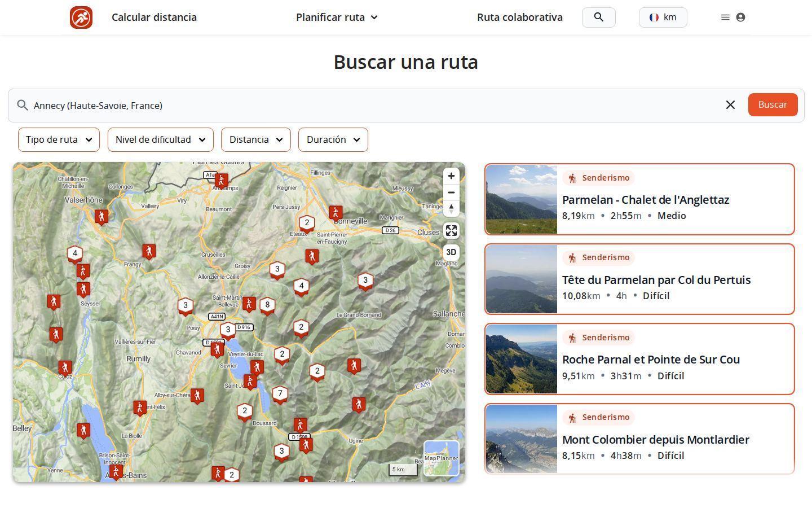Image resolution: width=812 pixels, height=508 pixels.
Task: Go to Calcular distancia
Action: coord(154,17)
